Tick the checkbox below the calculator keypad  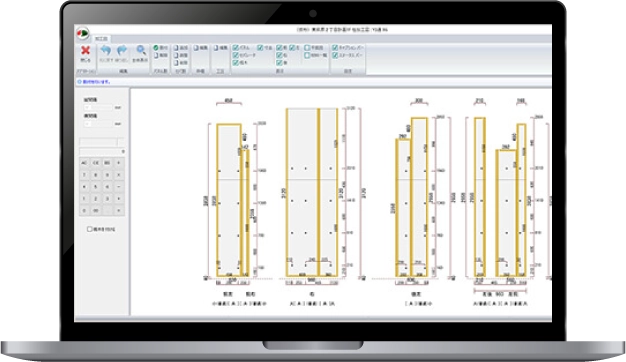click(89, 229)
